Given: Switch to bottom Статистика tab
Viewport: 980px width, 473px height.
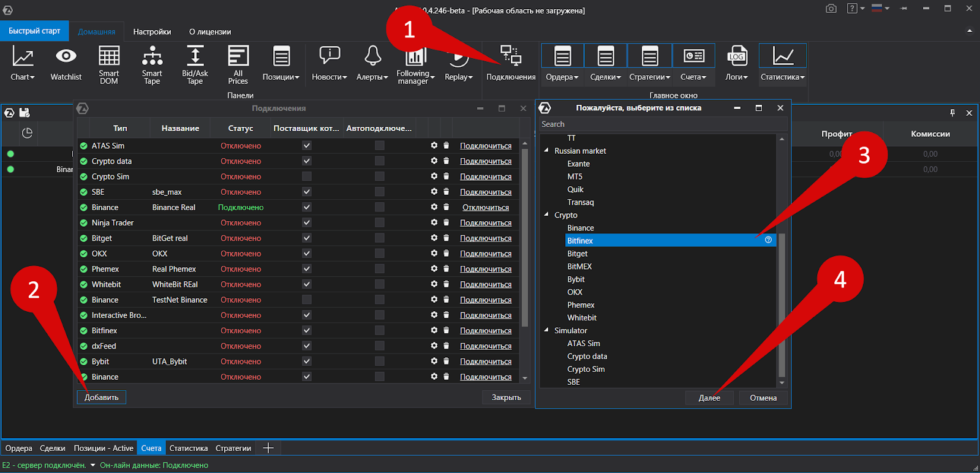Looking at the screenshot, I should click(188, 448).
